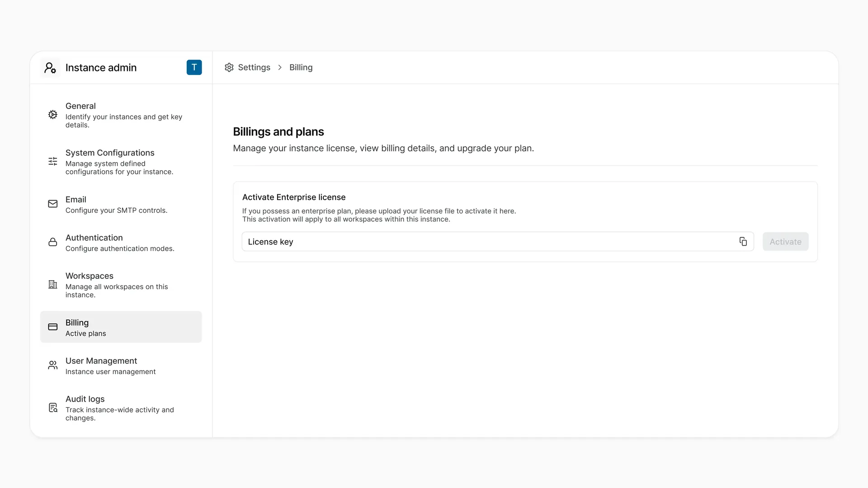This screenshot has width=868, height=488.
Task: Select the Audit logs title in sidebar
Action: tap(85, 399)
